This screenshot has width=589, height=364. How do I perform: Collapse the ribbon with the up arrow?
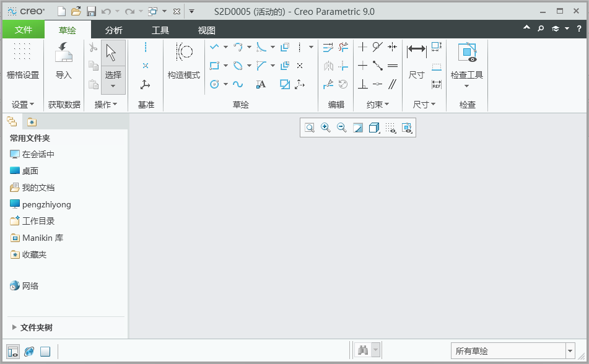(x=526, y=27)
